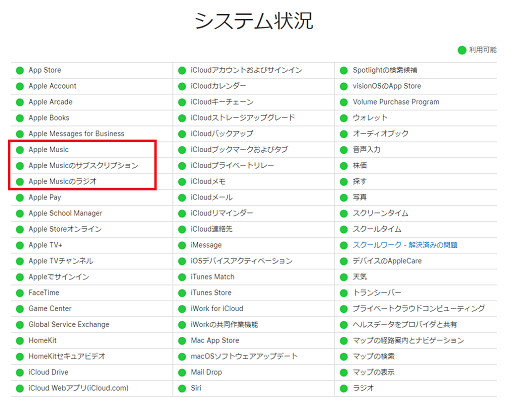Click the 音声入力 text
This screenshot has width=507, height=400.
click(366, 150)
